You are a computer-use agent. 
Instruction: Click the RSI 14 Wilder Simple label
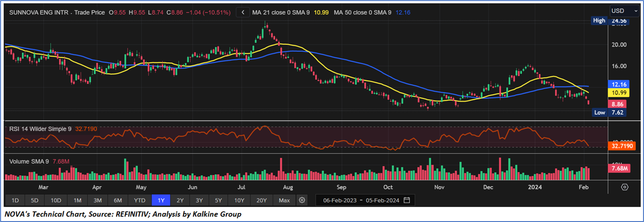pos(40,129)
